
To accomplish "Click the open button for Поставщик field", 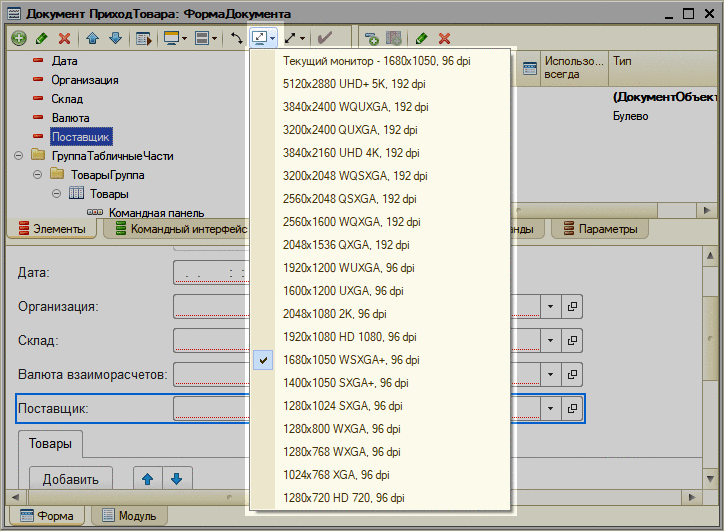I will click(572, 409).
